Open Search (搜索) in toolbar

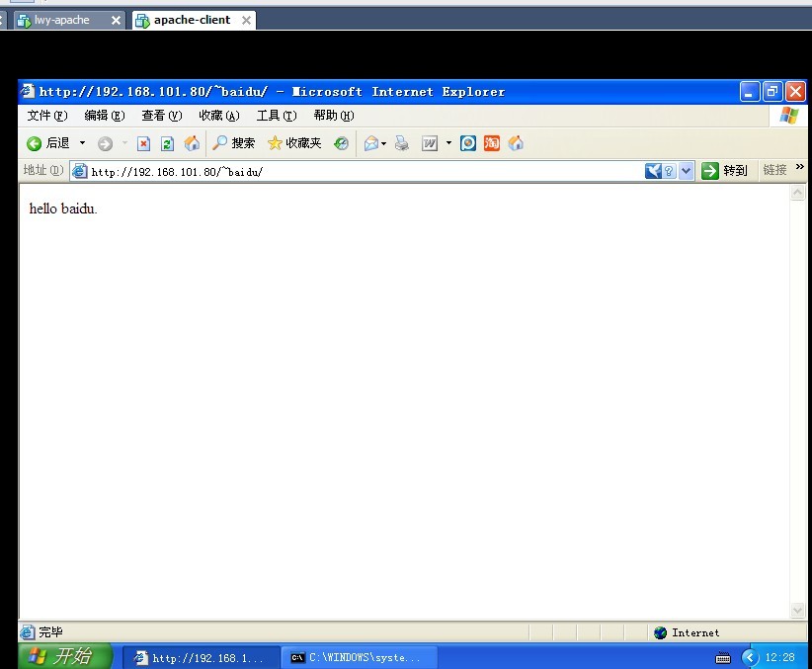tap(233, 143)
